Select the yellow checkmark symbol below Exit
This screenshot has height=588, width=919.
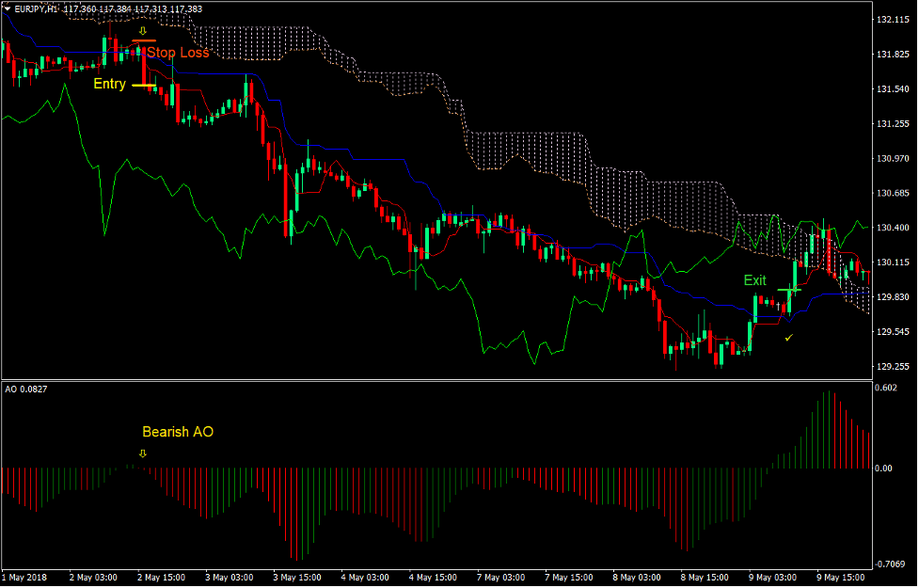(x=789, y=337)
